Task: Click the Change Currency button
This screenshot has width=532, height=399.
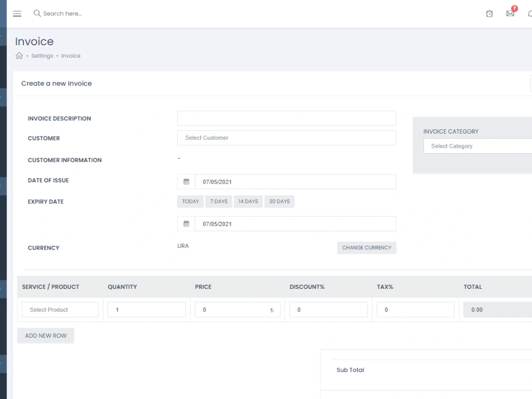Action: coord(367,248)
